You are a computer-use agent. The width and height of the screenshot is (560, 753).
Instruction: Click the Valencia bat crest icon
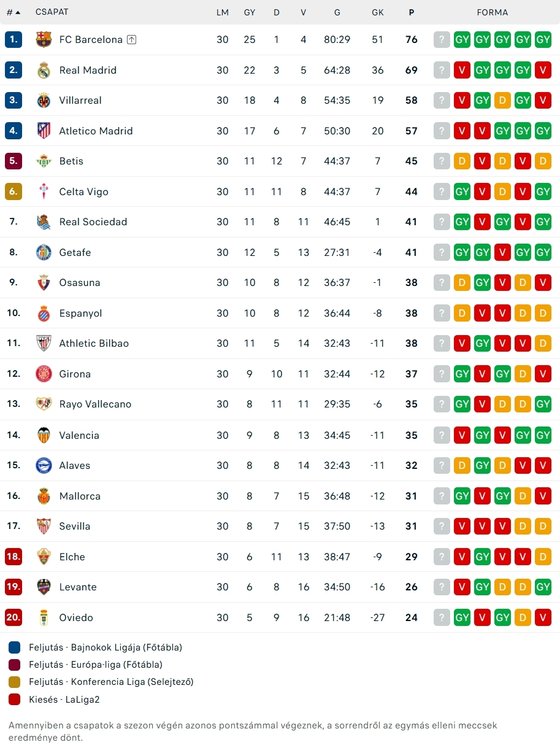44,435
